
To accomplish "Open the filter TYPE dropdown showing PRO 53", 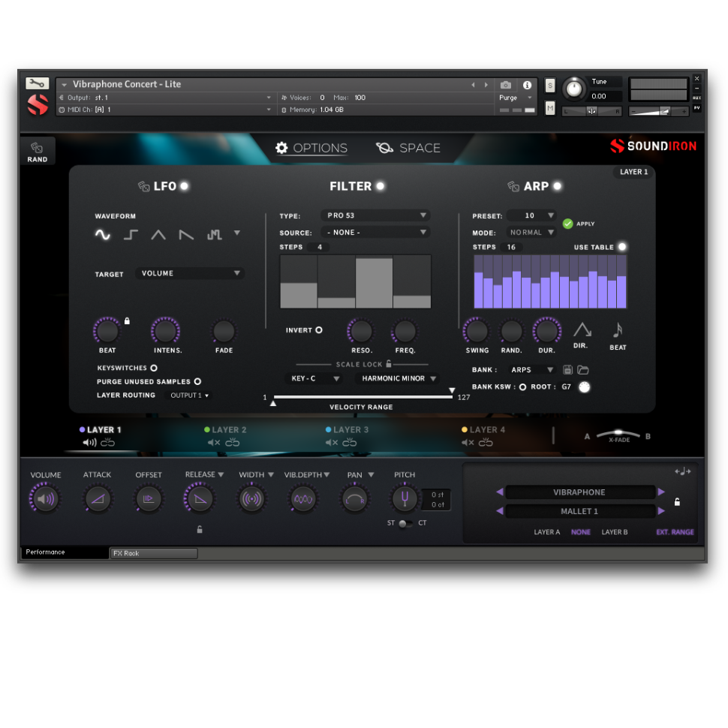I will [375, 215].
